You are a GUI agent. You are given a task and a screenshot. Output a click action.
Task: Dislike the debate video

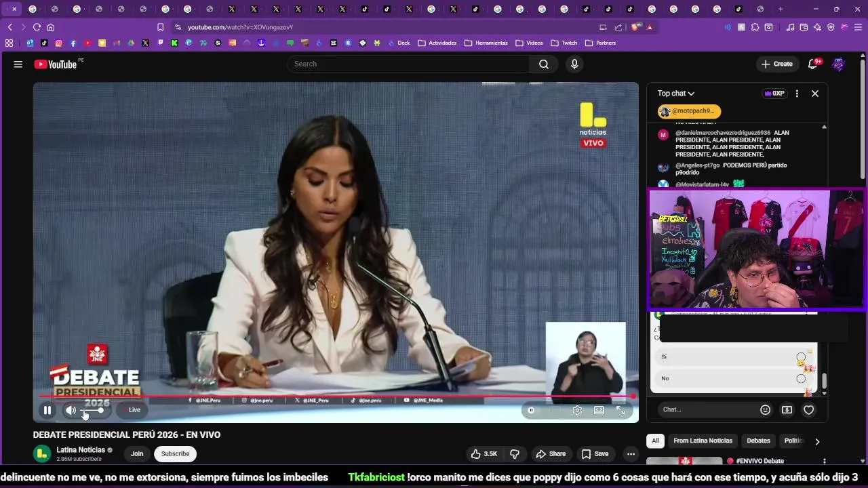pyautogui.click(x=515, y=454)
